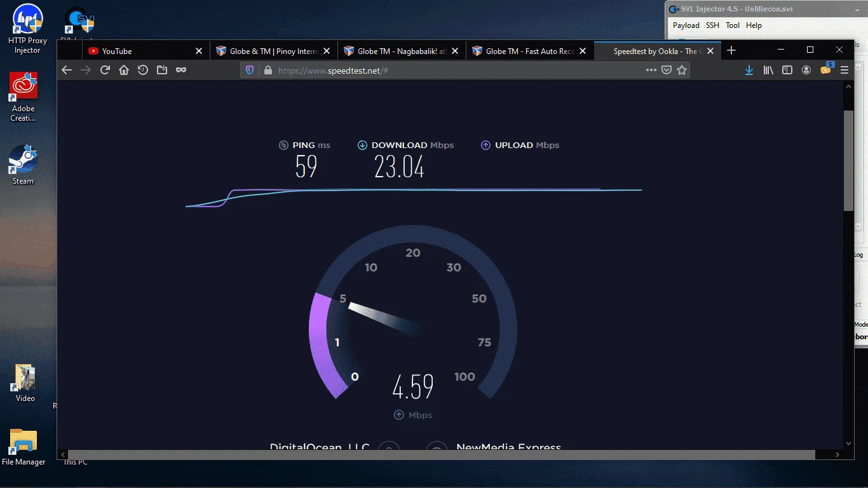Open the page actions three-dot menu
The width and height of the screenshot is (868, 488).
pyautogui.click(x=651, y=70)
